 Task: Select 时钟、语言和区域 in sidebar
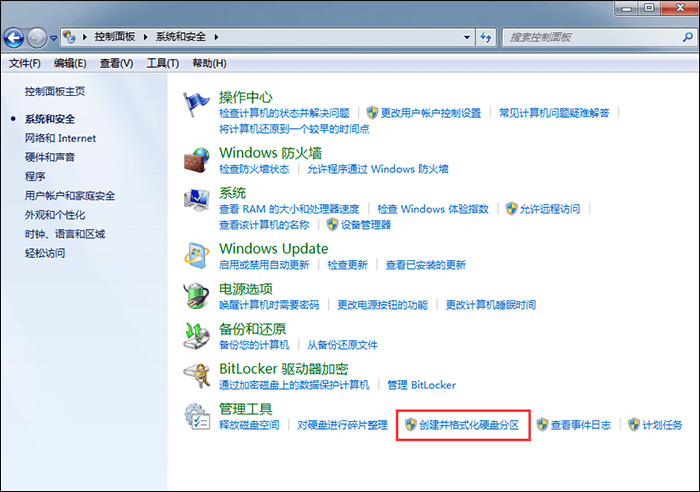(x=65, y=234)
